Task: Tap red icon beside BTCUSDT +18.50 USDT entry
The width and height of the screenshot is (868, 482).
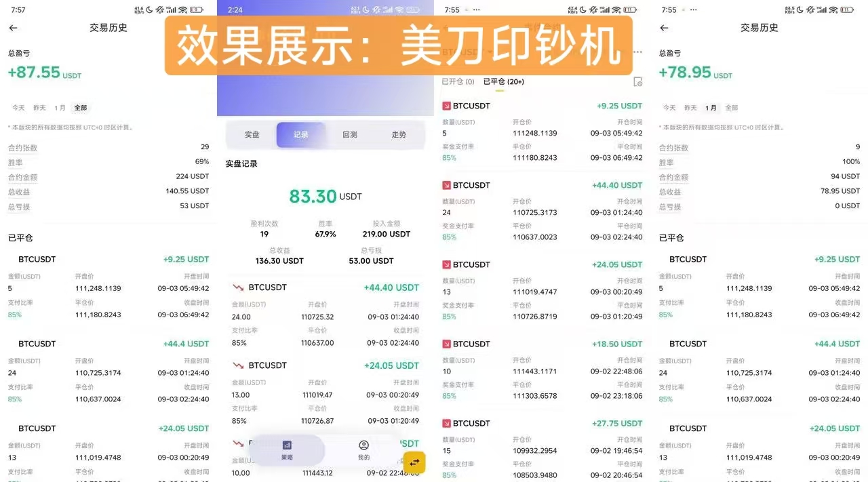Action: point(446,344)
